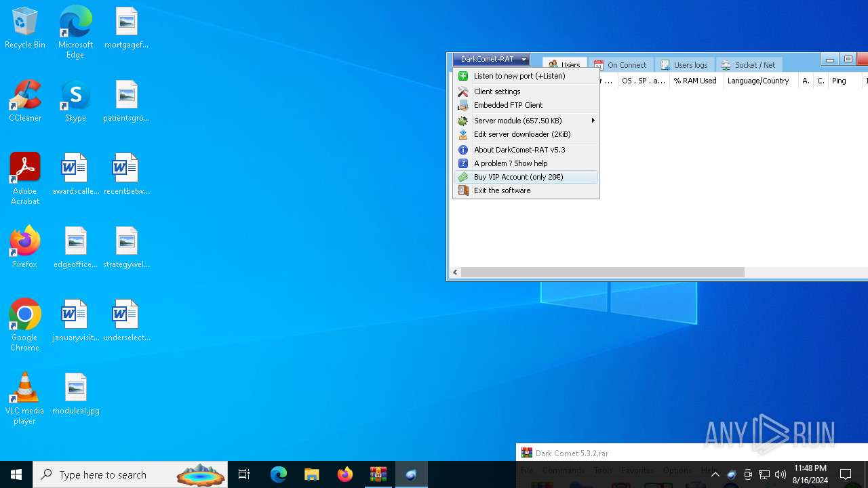Select recentbetw... Word document
Screen dimensions: 868x488
click(x=126, y=175)
